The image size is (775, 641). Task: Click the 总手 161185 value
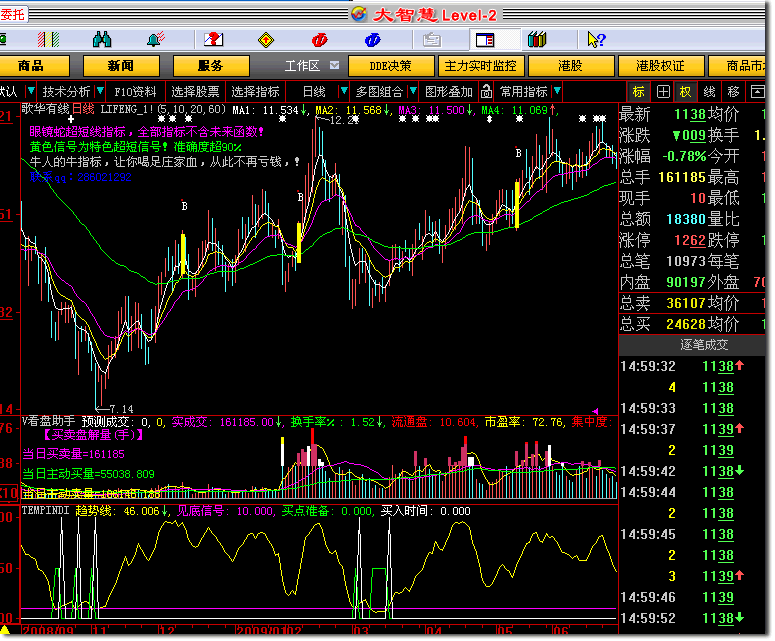pos(682,177)
